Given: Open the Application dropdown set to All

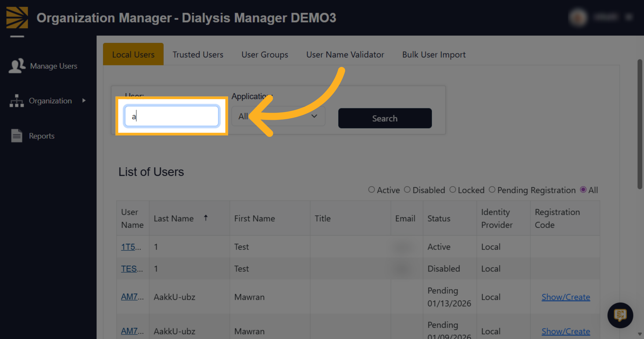Looking at the screenshot, I should click(278, 116).
